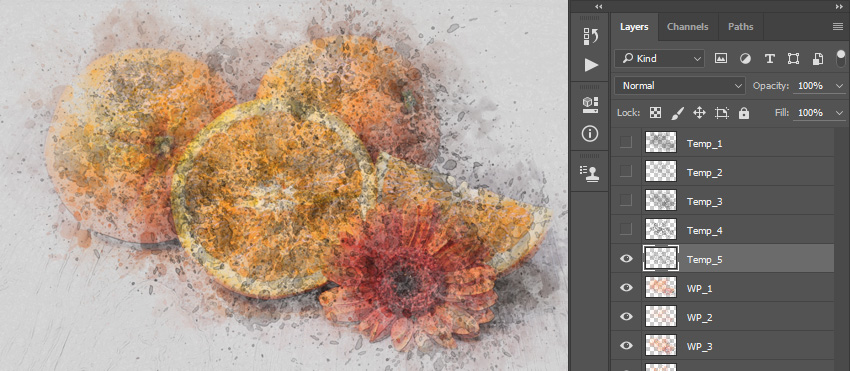Open the 3D panel icon
The height and width of the screenshot is (371, 850).
click(590, 104)
